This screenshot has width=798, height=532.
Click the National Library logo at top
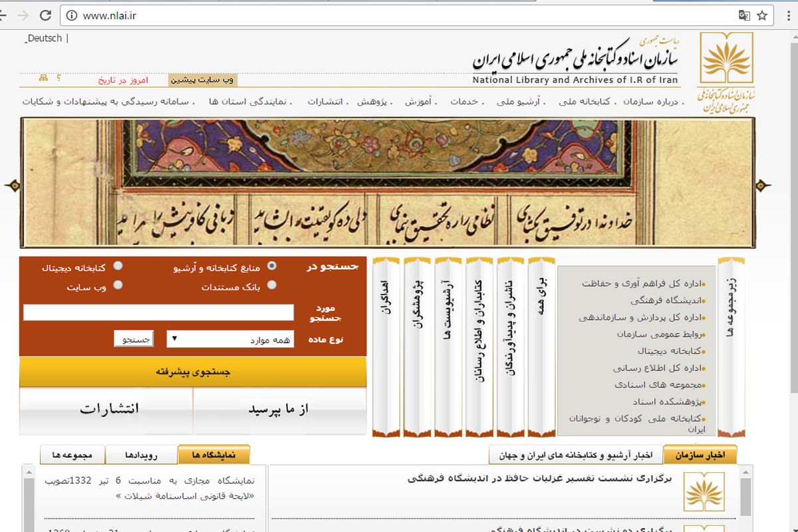click(x=727, y=60)
